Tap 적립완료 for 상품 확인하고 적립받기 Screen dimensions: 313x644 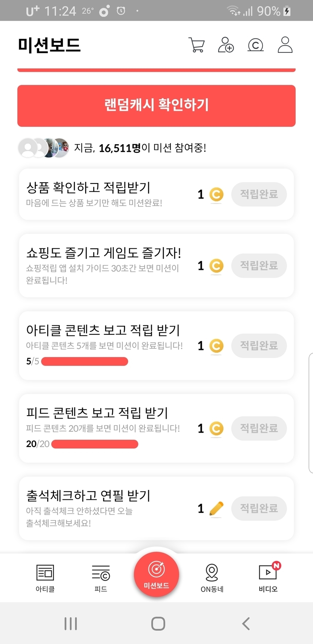259,194
